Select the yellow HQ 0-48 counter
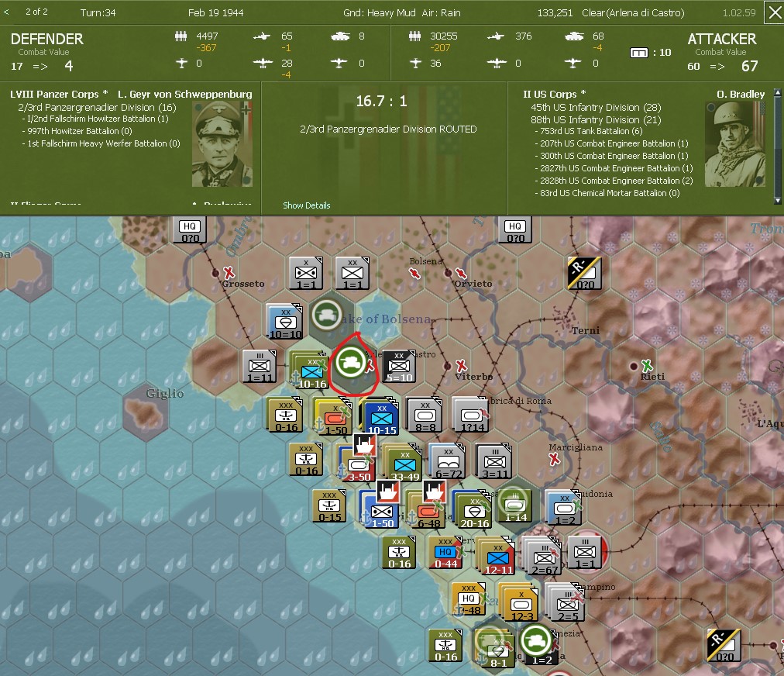784x676 pixels. 468,599
